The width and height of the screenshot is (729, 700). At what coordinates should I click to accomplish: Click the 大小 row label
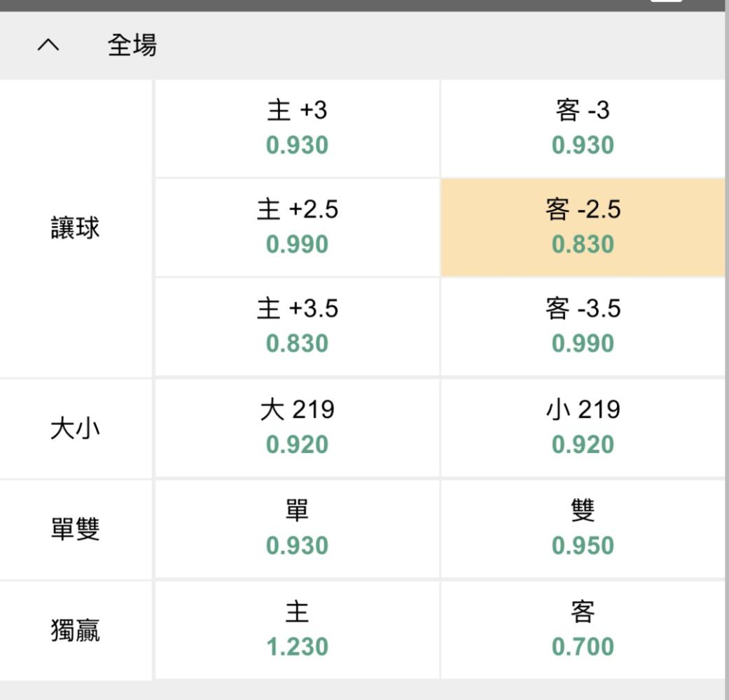coord(75,428)
